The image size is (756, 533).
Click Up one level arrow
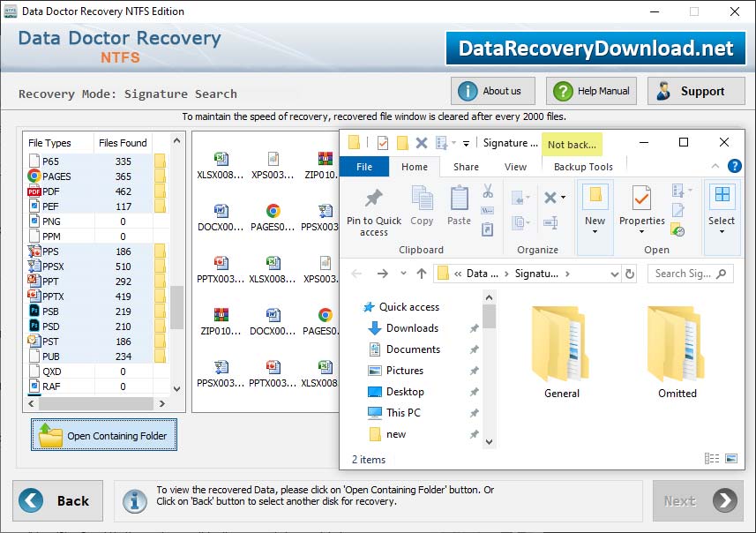[x=422, y=274]
